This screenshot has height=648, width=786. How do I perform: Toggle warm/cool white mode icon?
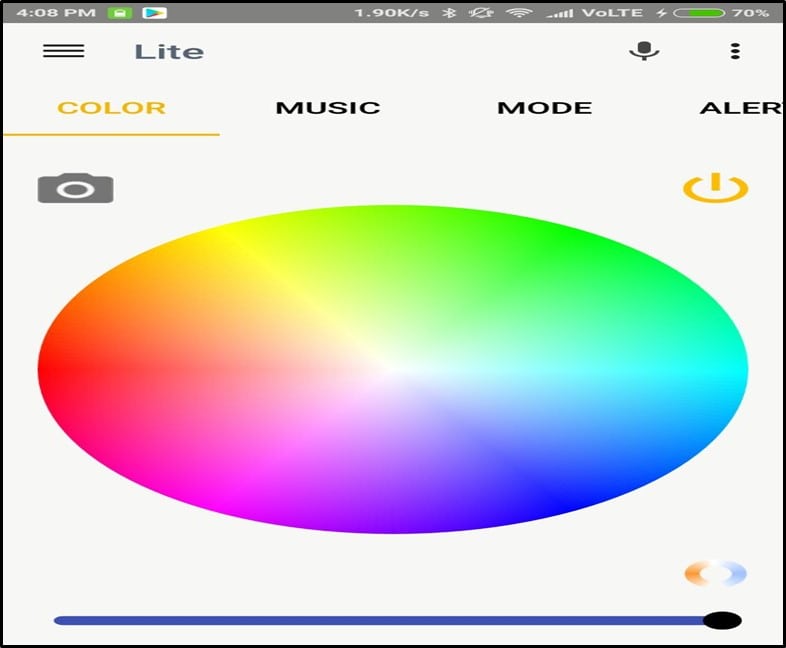(715, 573)
